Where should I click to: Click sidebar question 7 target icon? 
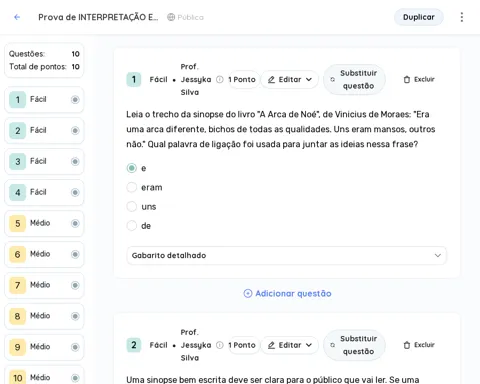tap(75, 285)
